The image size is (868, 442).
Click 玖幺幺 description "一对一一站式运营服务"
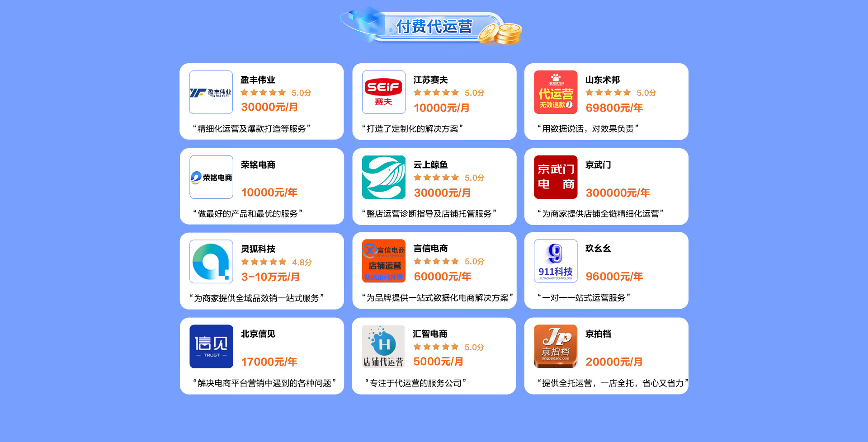pos(584,298)
